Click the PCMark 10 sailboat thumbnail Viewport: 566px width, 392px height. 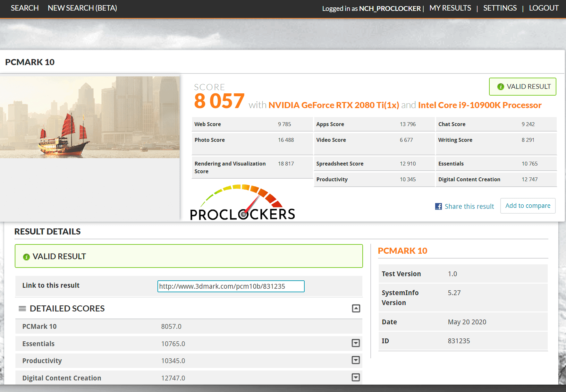click(x=90, y=117)
